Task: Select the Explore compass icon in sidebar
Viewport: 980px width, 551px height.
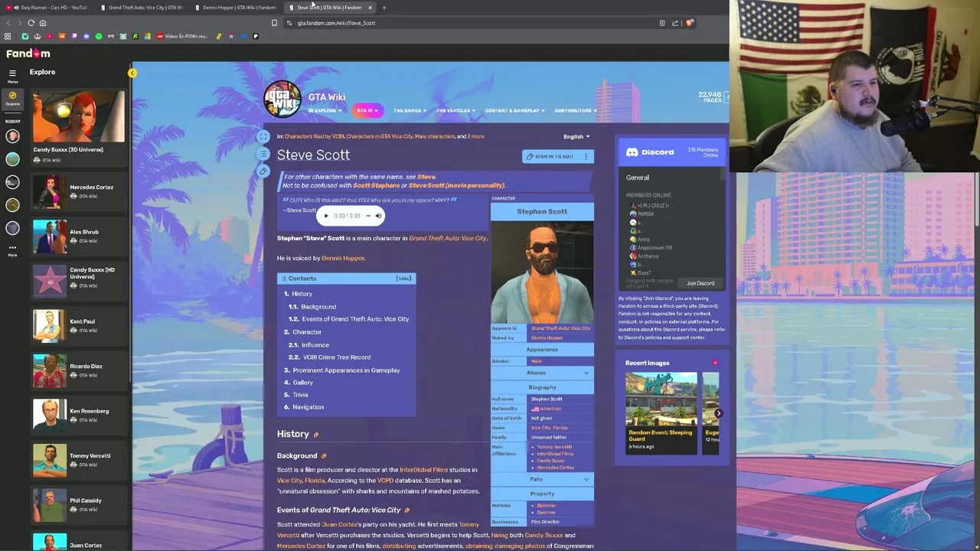Action: [12, 98]
